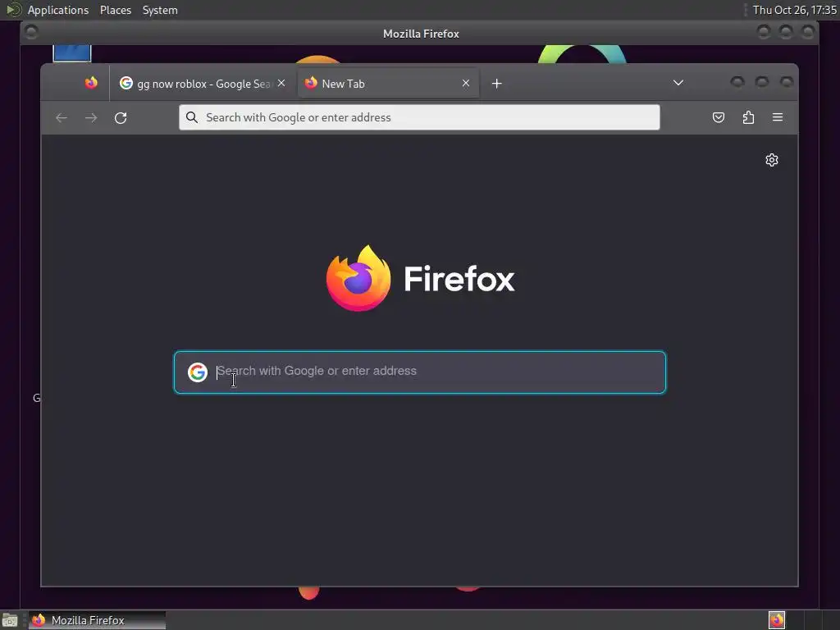Viewport: 840px width, 630px height.
Task: Click the Firefox View pinned icon in tab strip
Action: pos(91,83)
